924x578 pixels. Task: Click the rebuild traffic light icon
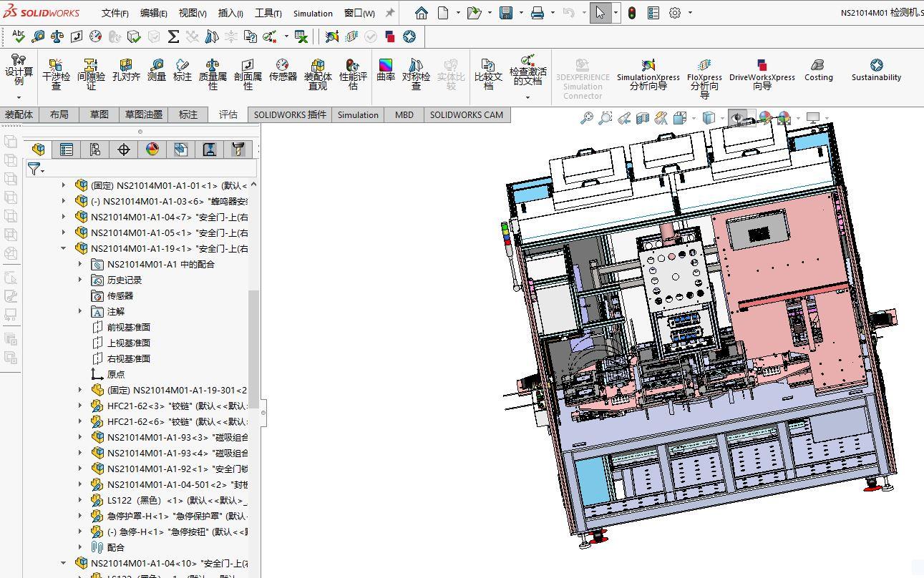[632, 13]
